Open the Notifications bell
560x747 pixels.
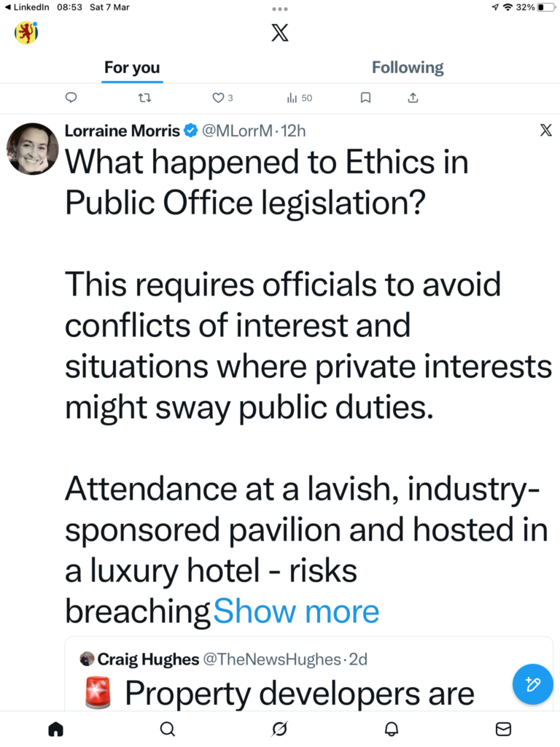click(x=392, y=729)
